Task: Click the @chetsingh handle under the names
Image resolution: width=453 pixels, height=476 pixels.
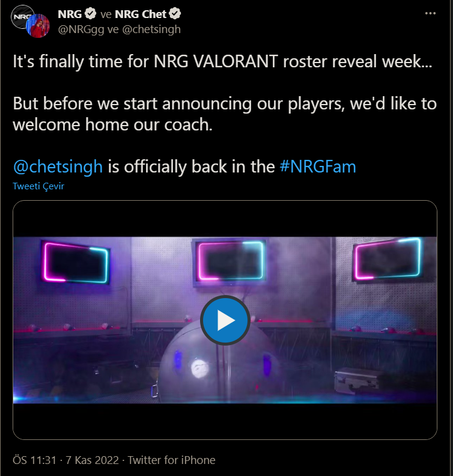Action: point(151,29)
